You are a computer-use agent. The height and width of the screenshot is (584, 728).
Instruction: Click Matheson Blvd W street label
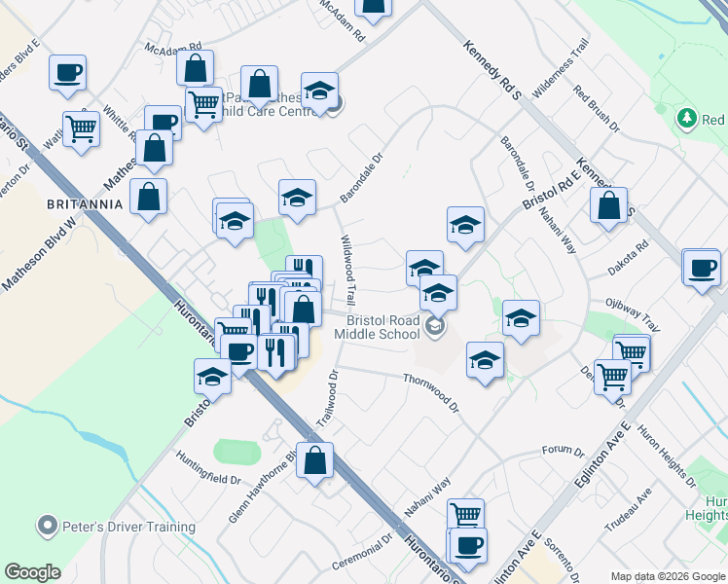[39, 253]
